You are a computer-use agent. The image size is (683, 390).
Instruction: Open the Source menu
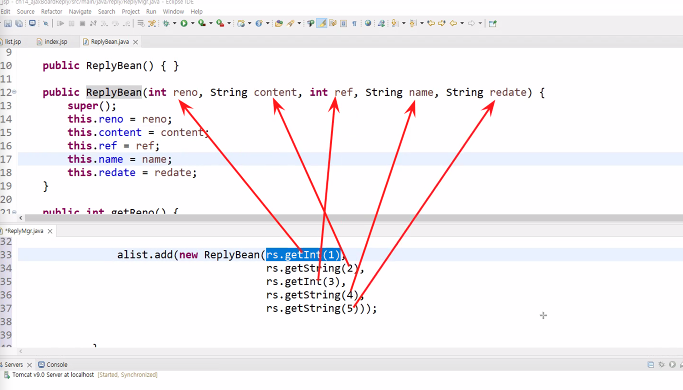[x=25, y=12]
